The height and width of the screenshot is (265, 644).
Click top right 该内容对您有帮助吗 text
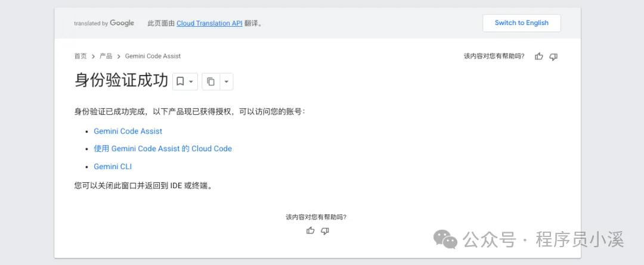pyautogui.click(x=494, y=56)
